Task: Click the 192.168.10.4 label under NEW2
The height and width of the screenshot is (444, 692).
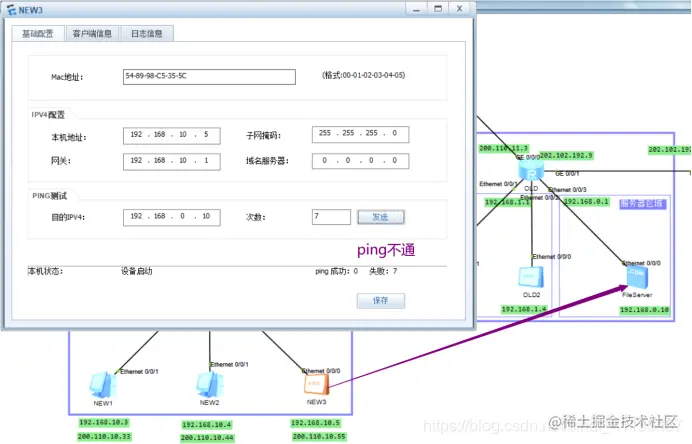Action: (207, 425)
